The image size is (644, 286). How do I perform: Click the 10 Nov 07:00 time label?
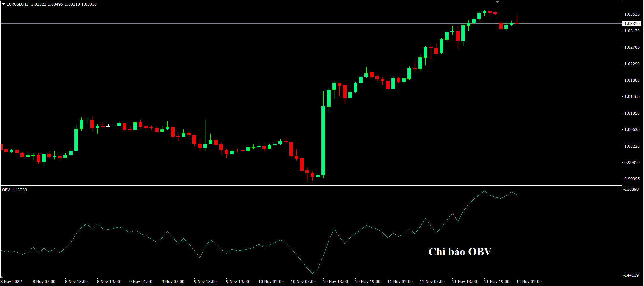pos(303,282)
